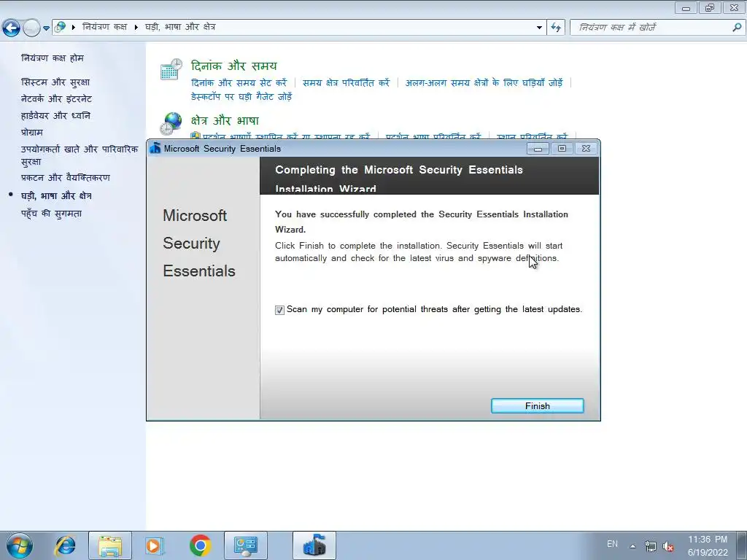Open Windows Explorer from taskbar
The image size is (747, 560).
110,545
